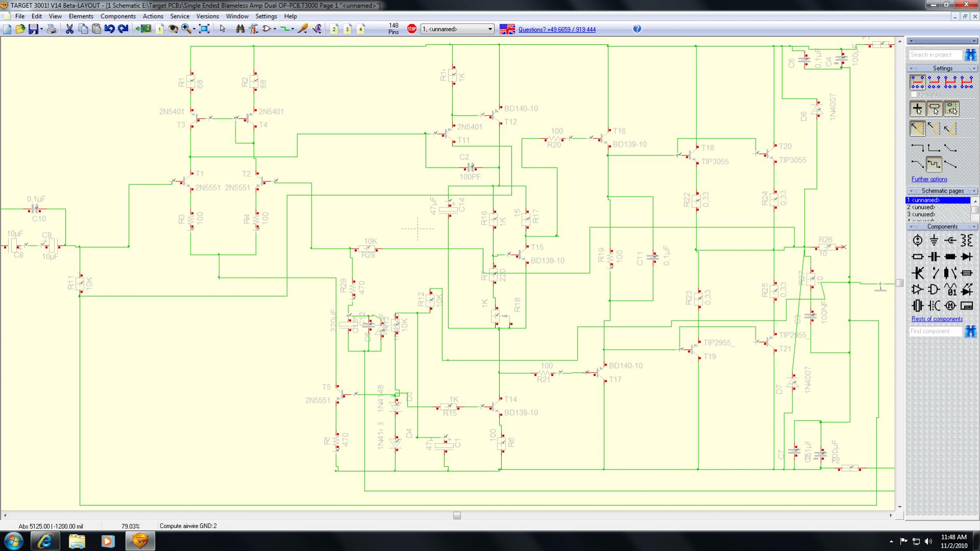Click the New document toolbar icon
980x551 pixels.
coord(7,29)
